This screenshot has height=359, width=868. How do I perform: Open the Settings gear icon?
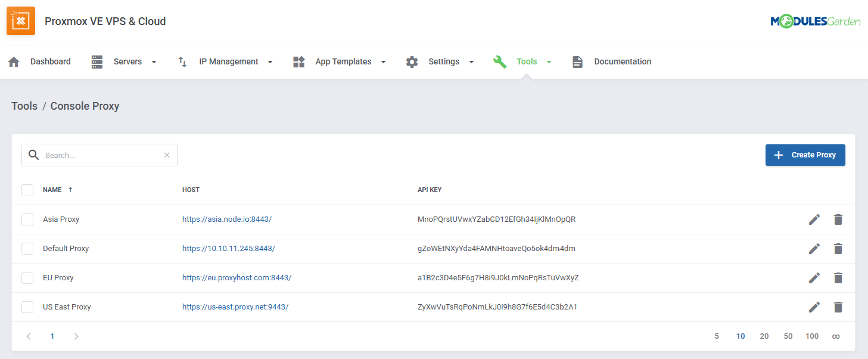click(x=412, y=61)
